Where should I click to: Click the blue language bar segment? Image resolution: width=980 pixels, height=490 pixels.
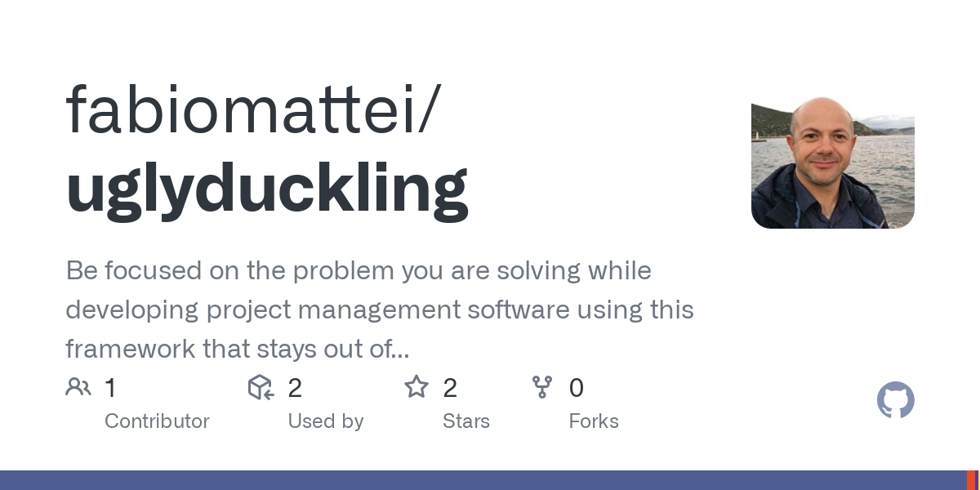pos(482,480)
